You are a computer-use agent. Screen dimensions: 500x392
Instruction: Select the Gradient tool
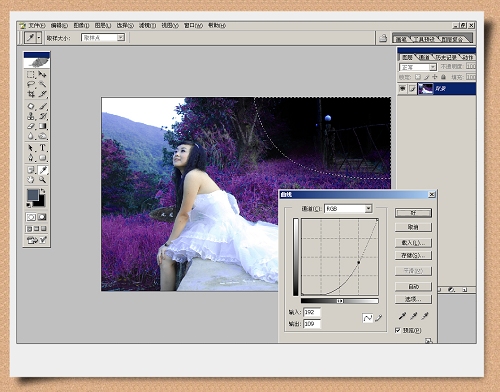pos(42,126)
